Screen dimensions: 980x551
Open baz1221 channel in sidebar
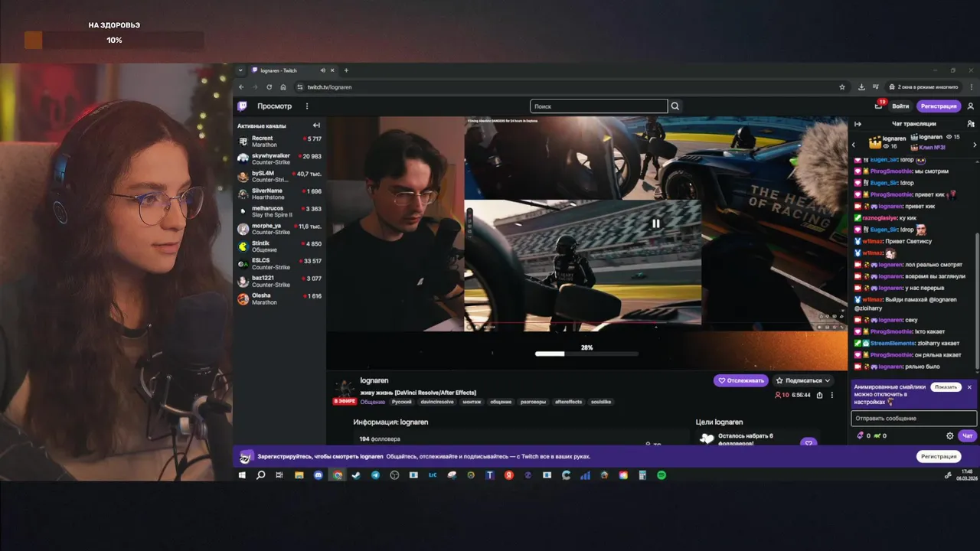pyautogui.click(x=279, y=282)
